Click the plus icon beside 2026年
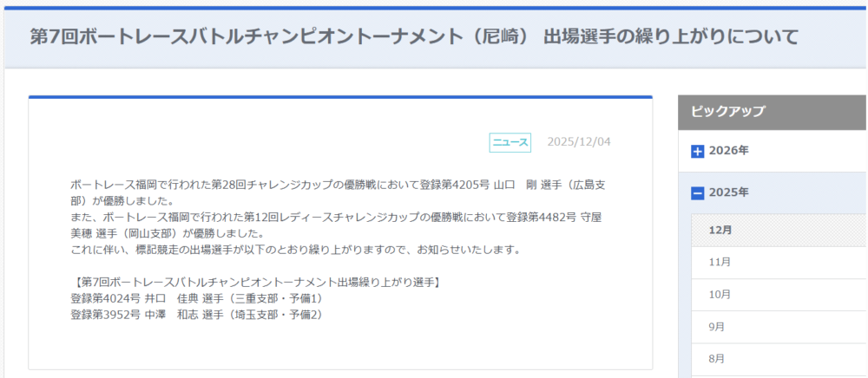The width and height of the screenshot is (868, 378). coord(697,152)
